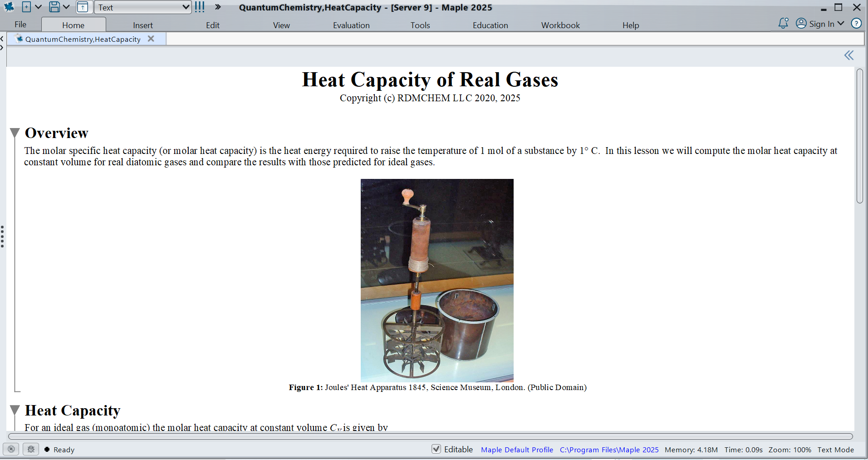Open the Maple Default Profile link
This screenshot has height=460, width=868.
[x=517, y=449]
